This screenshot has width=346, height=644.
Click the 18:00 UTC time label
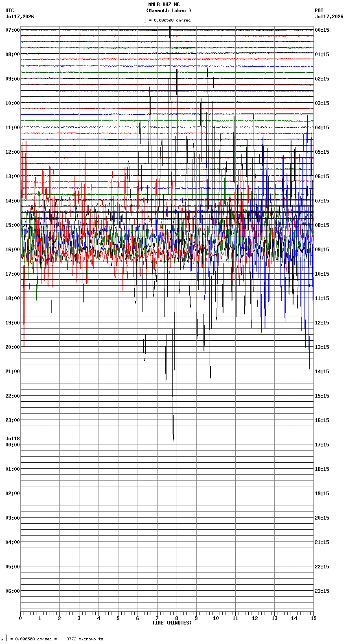[x=13, y=298]
